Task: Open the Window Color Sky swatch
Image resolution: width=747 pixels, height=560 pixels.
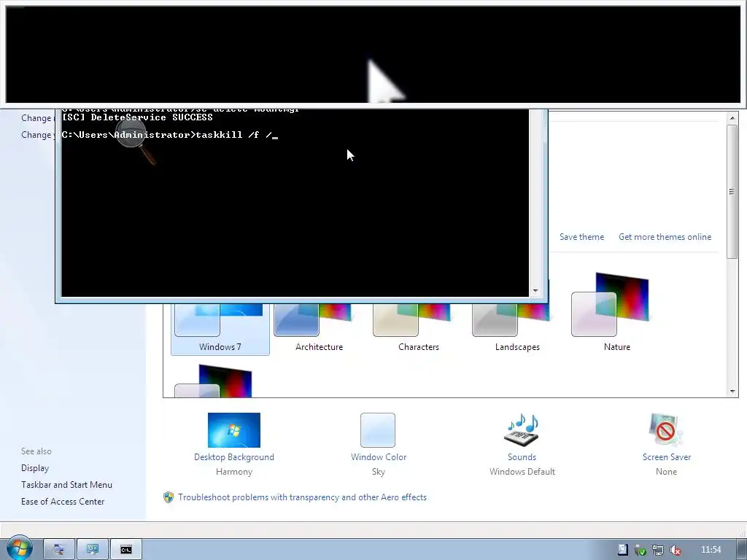Action: click(378, 430)
